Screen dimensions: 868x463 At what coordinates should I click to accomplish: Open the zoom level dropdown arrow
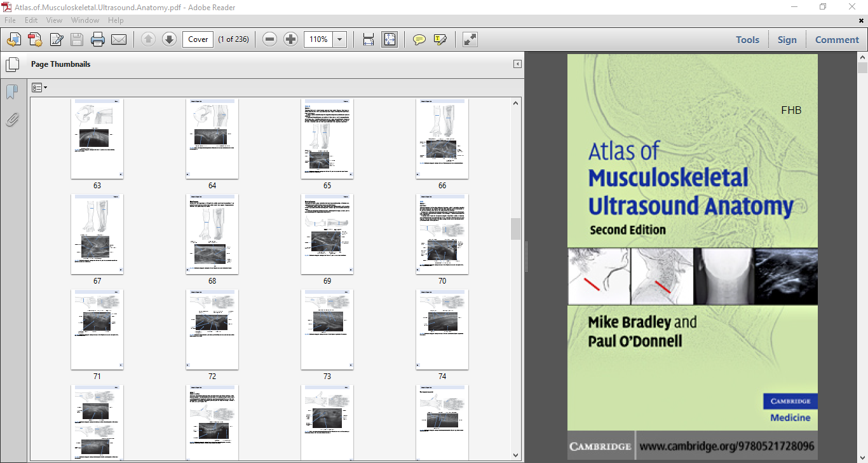340,39
